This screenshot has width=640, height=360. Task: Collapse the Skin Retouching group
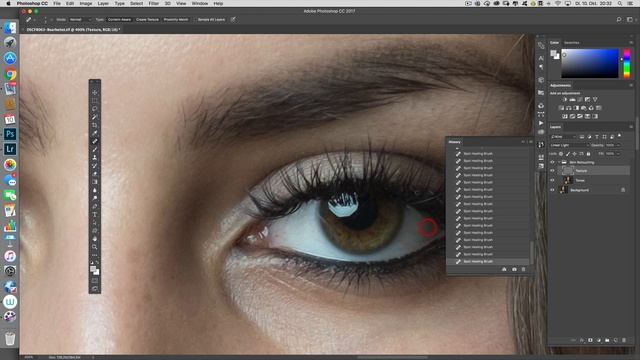pyautogui.click(x=559, y=162)
